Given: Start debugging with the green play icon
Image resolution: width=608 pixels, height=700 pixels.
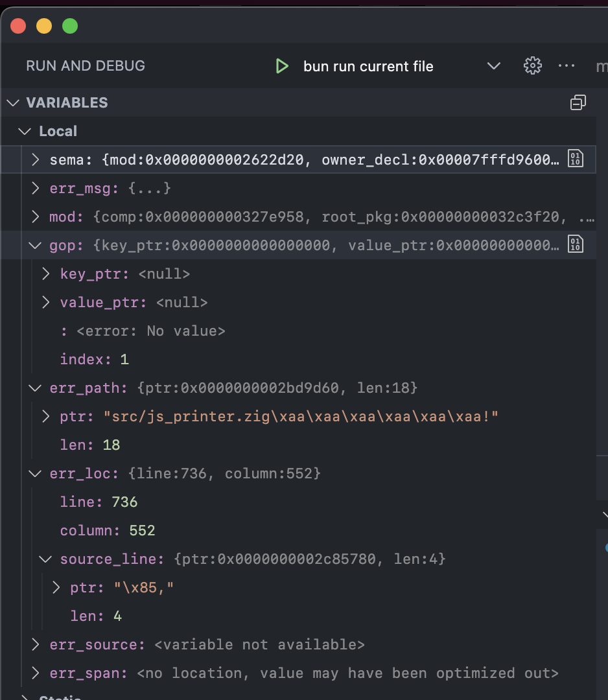Looking at the screenshot, I should point(281,65).
